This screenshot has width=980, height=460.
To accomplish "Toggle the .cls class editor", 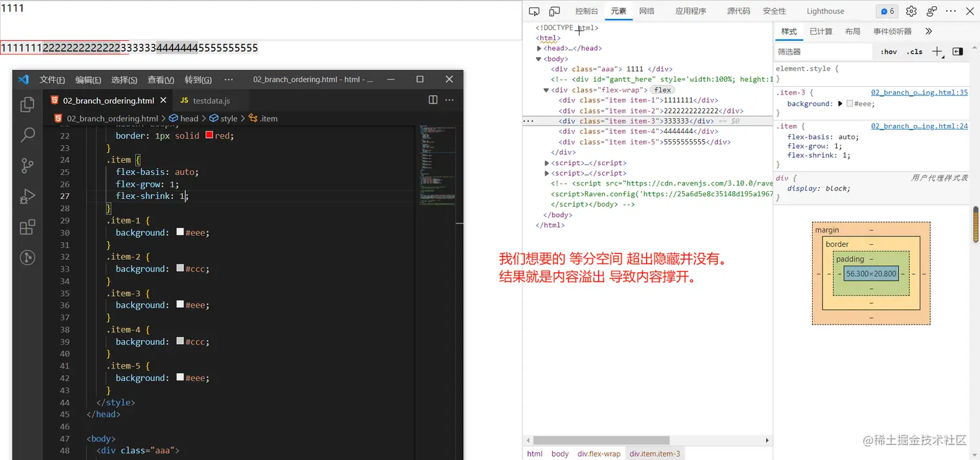I will pos(914,51).
